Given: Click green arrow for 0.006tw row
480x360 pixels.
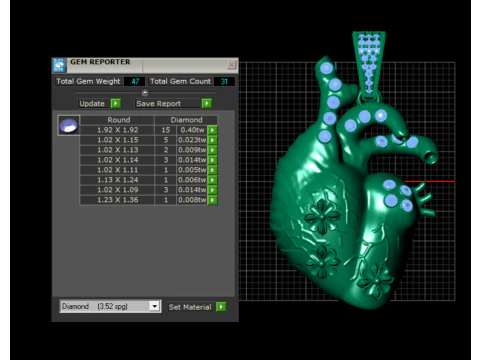Looking at the screenshot, I should tap(213, 180).
